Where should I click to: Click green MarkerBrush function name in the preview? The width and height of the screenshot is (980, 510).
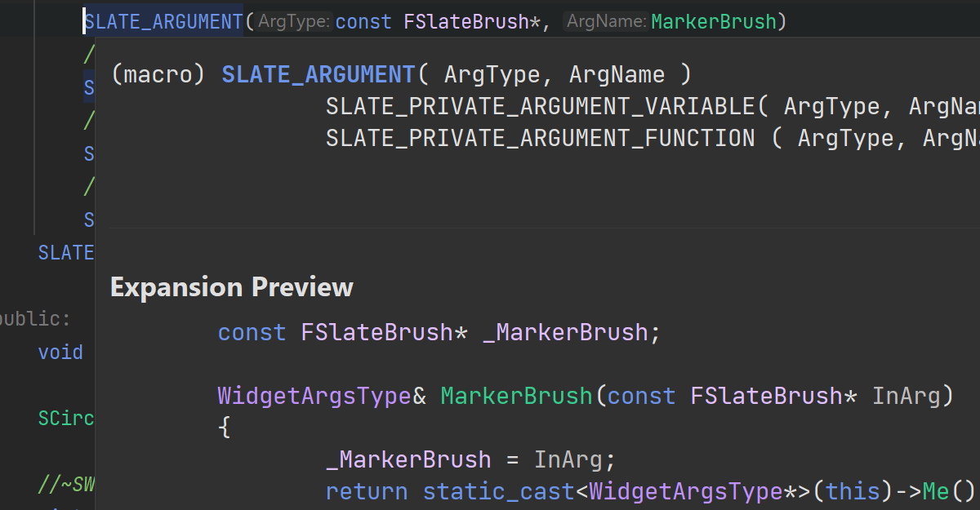pos(516,397)
